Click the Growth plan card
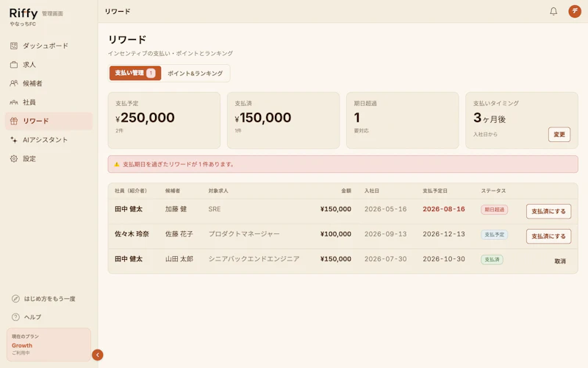588x368 pixels. click(x=49, y=344)
